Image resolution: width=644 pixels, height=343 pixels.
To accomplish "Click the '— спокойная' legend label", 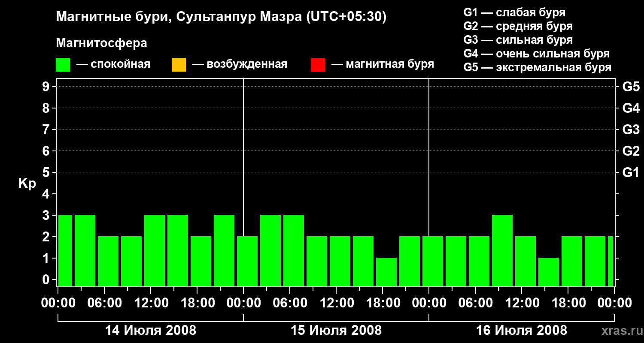I will 113,65.
